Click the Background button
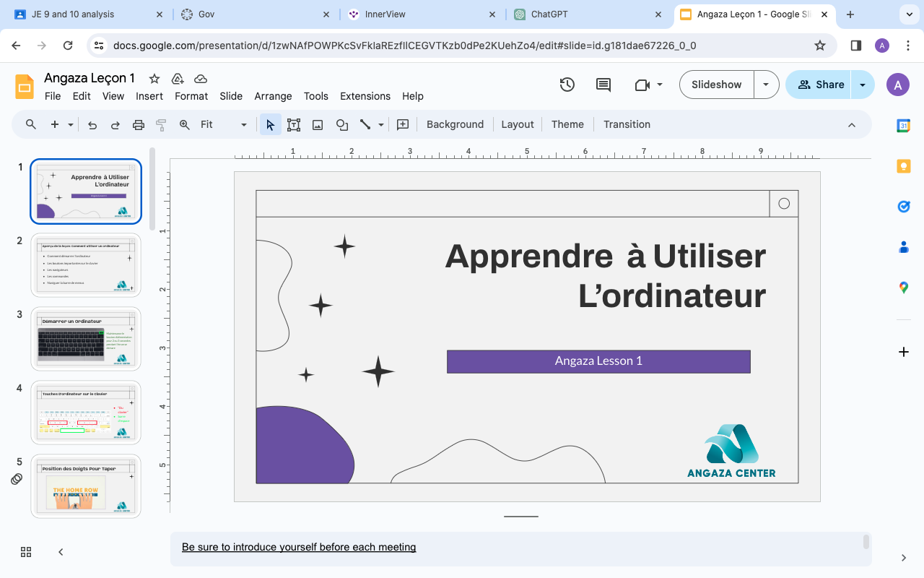The height and width of the screenshot is (578, 924). (455, 124)
